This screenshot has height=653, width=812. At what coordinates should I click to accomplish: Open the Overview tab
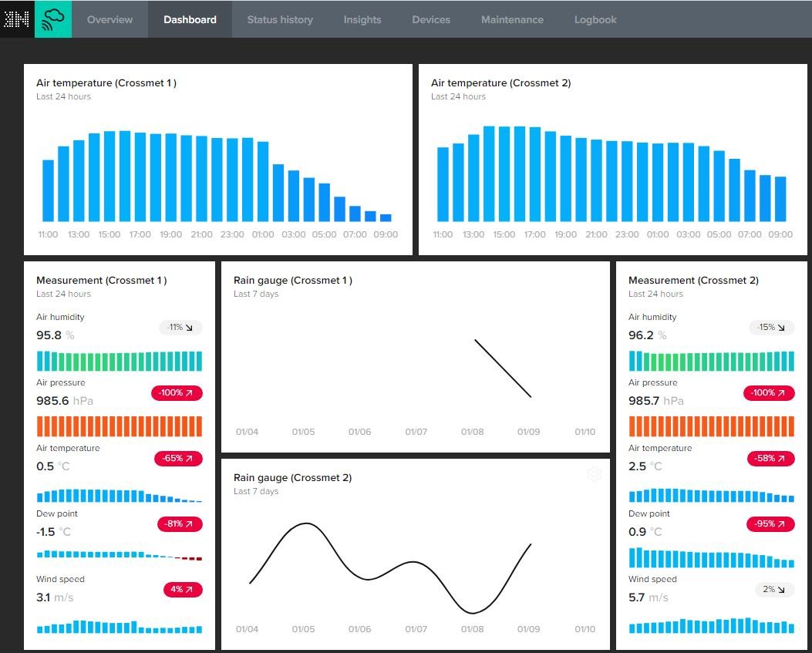tap(110, 19)
